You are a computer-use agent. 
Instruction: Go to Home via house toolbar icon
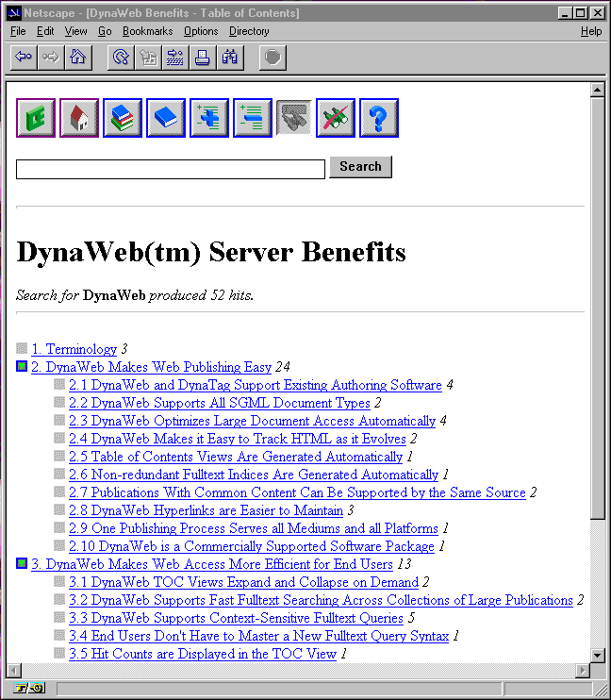(x=78, y=58)
